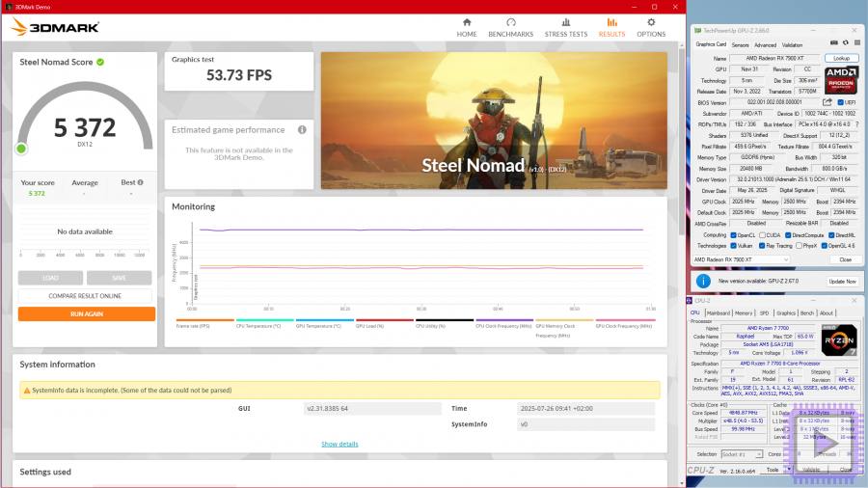
Task: Click the GPU-Z screenshot camera icon
Action: click(x=833, y=42)
